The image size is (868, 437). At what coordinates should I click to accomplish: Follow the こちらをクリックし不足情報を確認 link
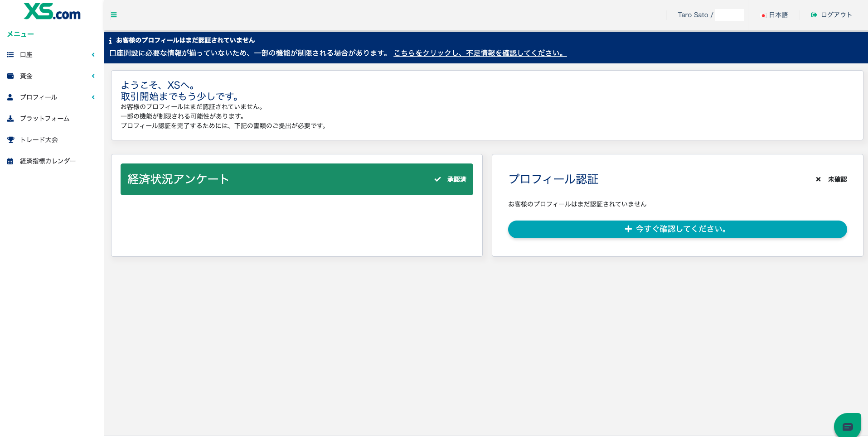pyautogui.click(x=480, y=53)
